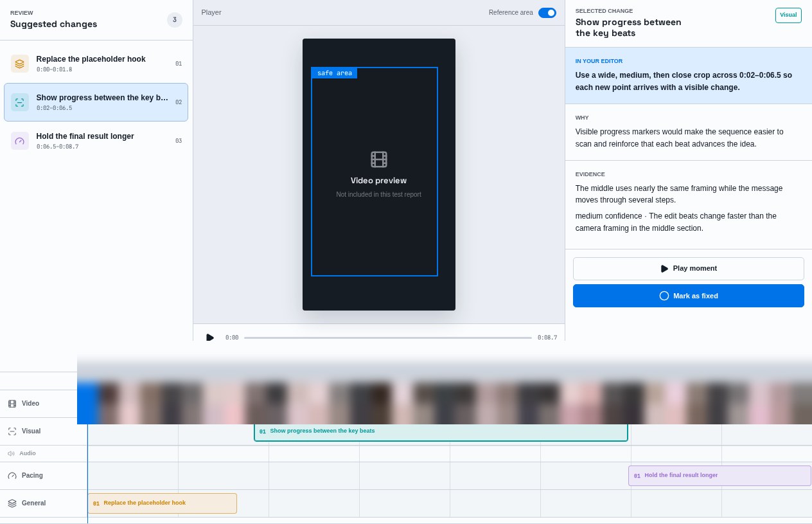This screenshot has width=812, height=524.
Task: Select the Hold the final result longer suggestion
Action: point(96,141)
